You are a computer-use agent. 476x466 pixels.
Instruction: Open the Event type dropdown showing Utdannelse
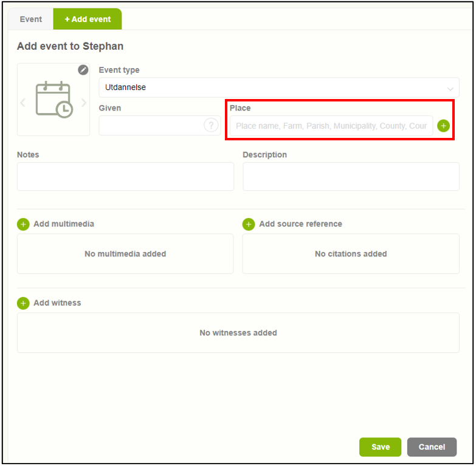278,87
